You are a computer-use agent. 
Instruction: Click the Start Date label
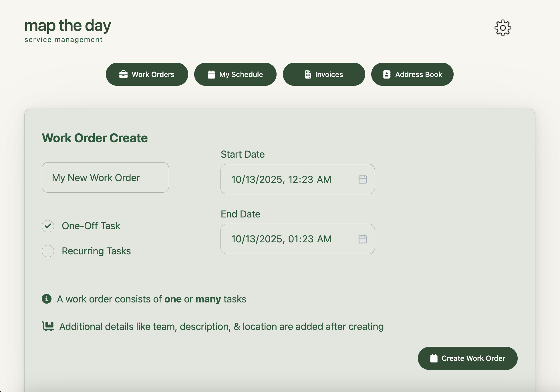click(x=243, y=154)
